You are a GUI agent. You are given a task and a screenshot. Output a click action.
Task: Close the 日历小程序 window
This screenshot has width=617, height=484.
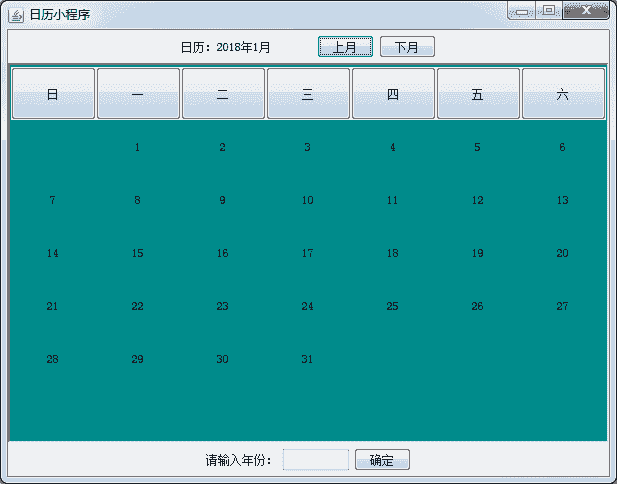click(586, 11)
